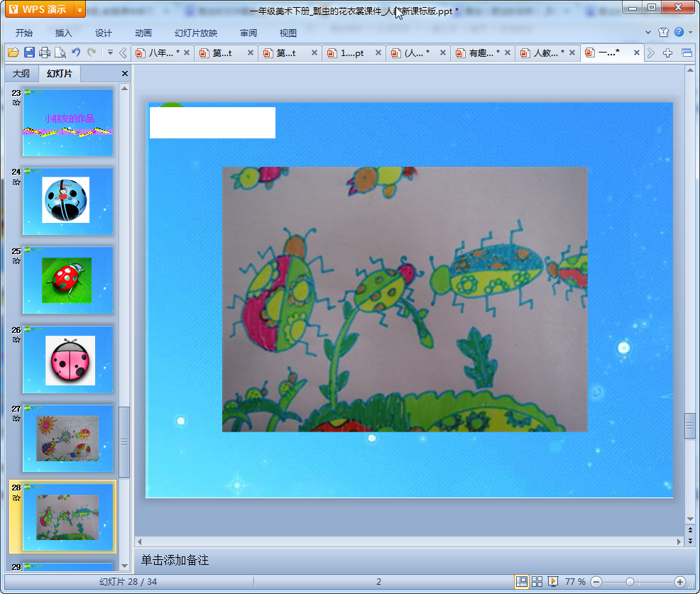Click thumbnail pane scroll down arrow
Image resolution: width=700 pixels, height=594 pixels.
coord(124,566)
